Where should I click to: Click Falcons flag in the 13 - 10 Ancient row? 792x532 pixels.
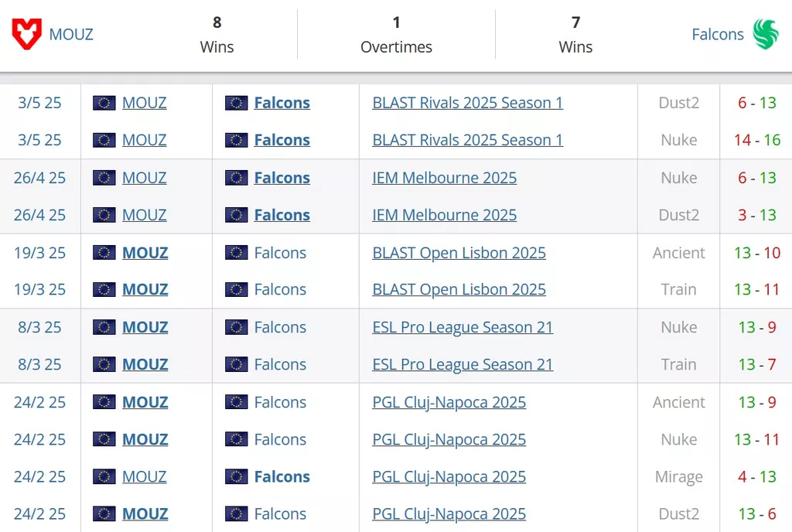point(236,252)
